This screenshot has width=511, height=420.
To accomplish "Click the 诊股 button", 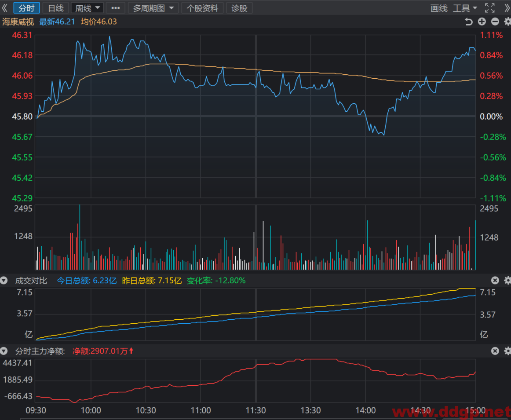I will 239,8.
